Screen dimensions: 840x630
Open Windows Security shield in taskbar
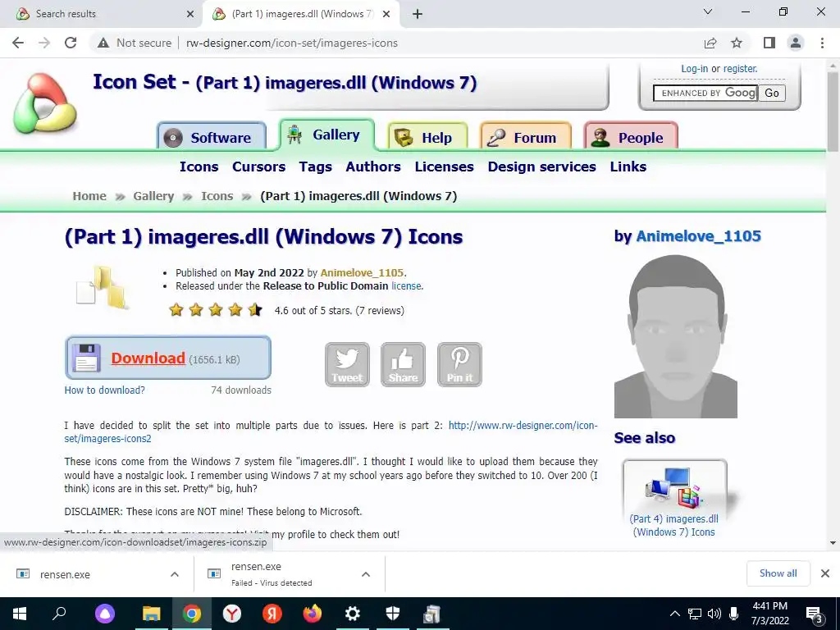tap(393, 614)
